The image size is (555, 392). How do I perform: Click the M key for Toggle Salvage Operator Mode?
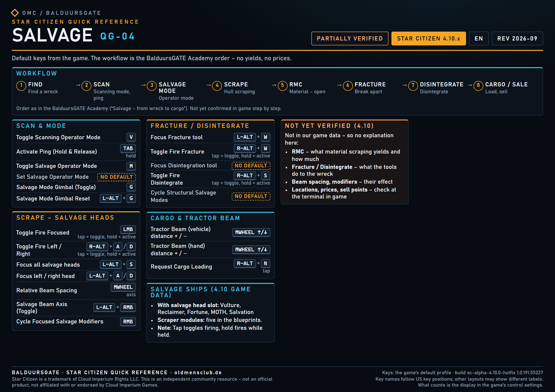(131, 166)
